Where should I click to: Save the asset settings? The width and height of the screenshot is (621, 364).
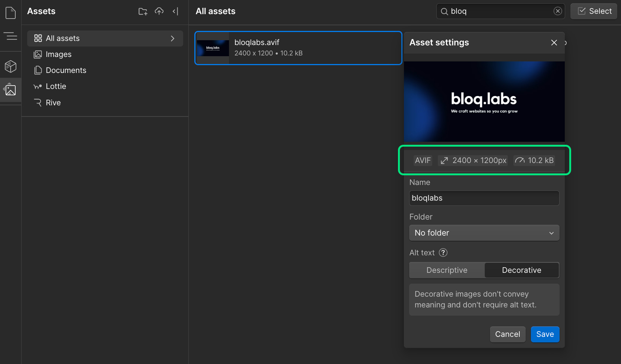[545, 334]
